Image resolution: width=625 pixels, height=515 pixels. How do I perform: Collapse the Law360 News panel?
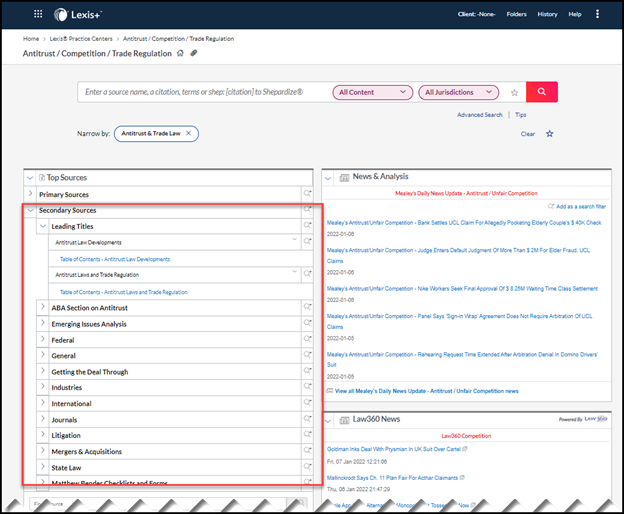pos(328,421)
